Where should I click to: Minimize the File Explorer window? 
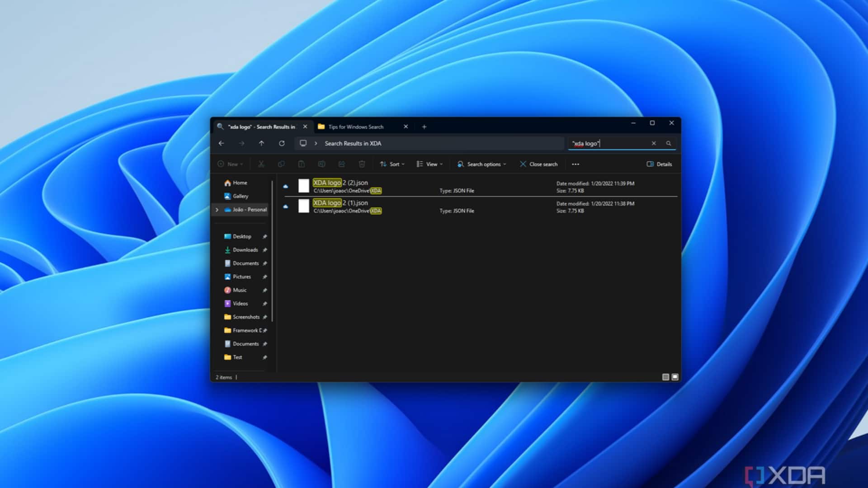[633, 123]
